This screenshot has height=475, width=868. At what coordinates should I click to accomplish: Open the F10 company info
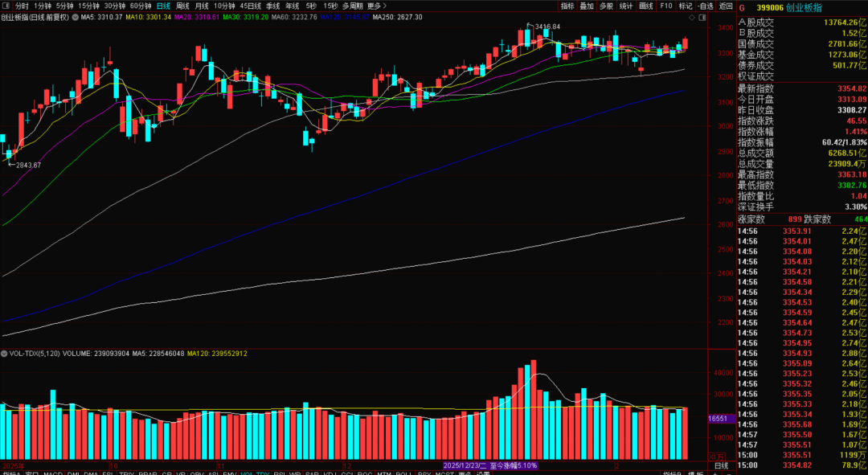(665, 6)
